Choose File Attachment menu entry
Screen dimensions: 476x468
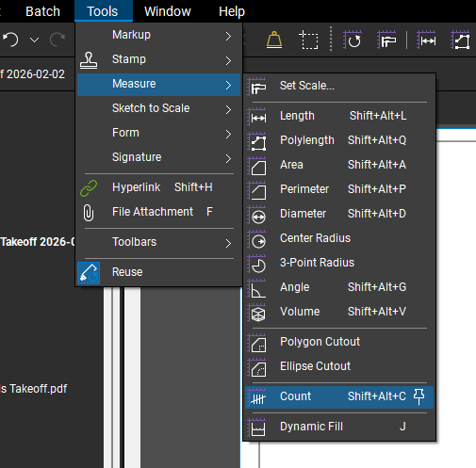click(158, 212)
